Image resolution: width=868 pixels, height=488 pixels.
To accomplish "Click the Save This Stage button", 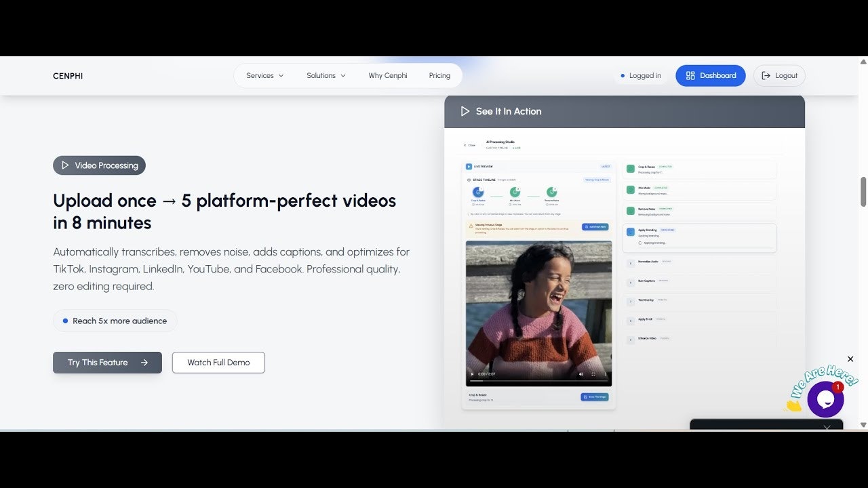I will click(x=595, y=397).
